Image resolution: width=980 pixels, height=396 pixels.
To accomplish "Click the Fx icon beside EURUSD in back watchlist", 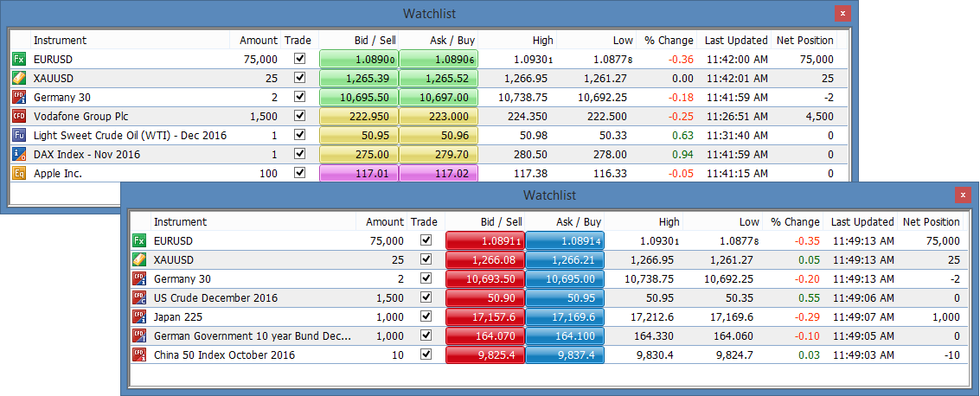I will click(18, 59).
